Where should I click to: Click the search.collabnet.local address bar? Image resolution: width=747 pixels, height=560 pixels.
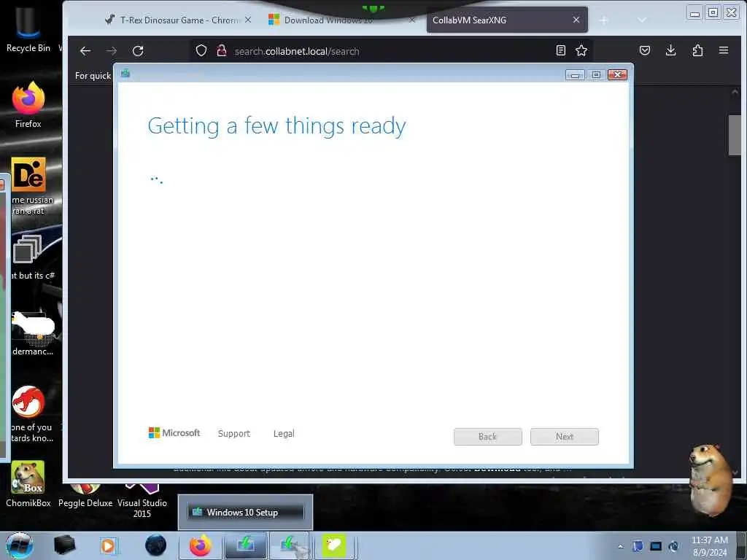391,51
